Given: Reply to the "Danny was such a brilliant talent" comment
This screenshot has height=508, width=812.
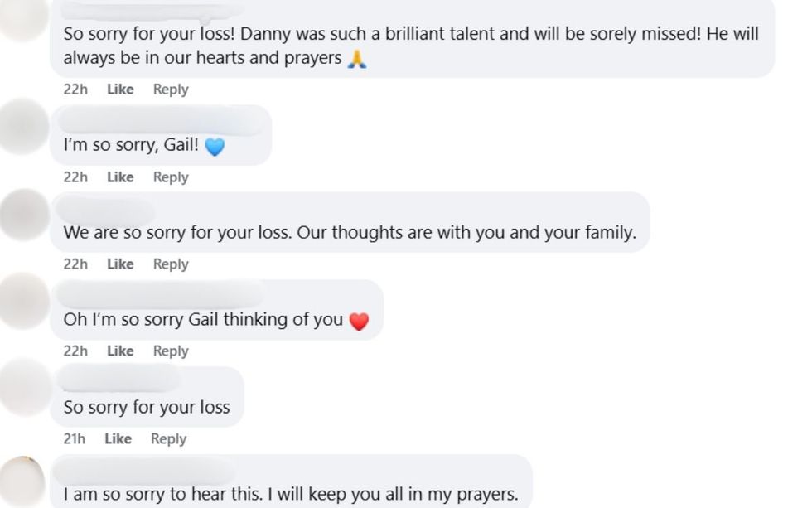Looking at the screenshot, I should (171, 90).
